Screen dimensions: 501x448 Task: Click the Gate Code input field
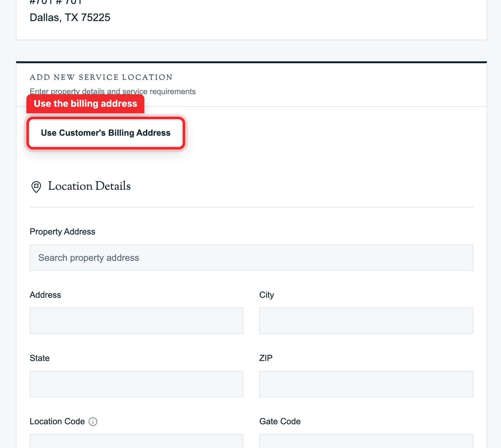[366, 441]
